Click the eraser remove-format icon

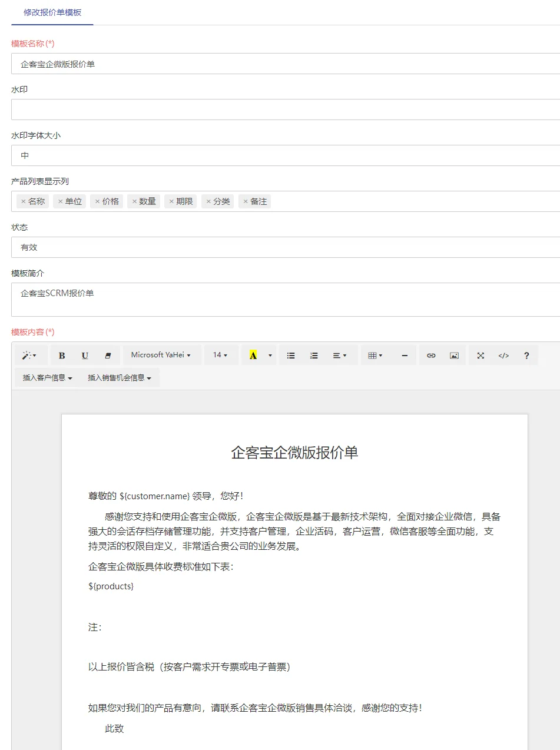pyautogui.click(x=108, y=356)
